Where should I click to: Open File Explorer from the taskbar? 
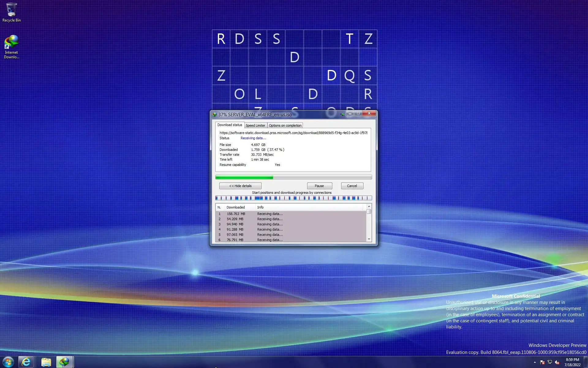coord(46,362)
